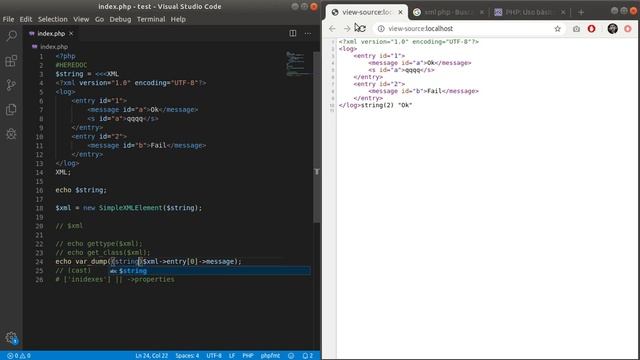This screenshot has height=360, width=640.
Task: Click the 'echo $string;' line
Action: coord(81,190)
